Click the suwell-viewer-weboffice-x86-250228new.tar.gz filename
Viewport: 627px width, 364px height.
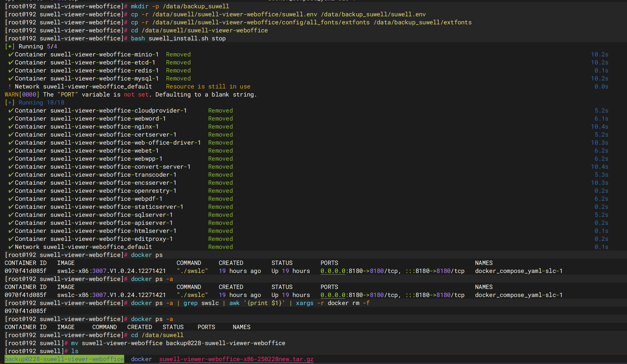pos(236,359)
